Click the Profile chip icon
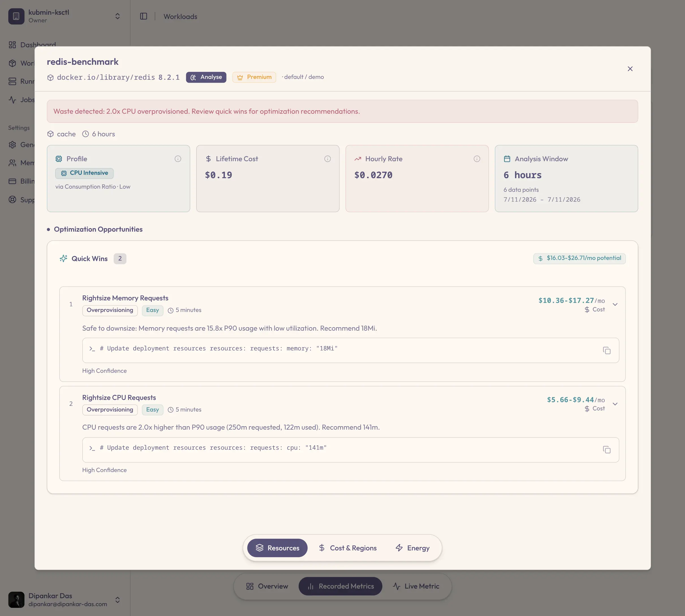 pos(59,159)
